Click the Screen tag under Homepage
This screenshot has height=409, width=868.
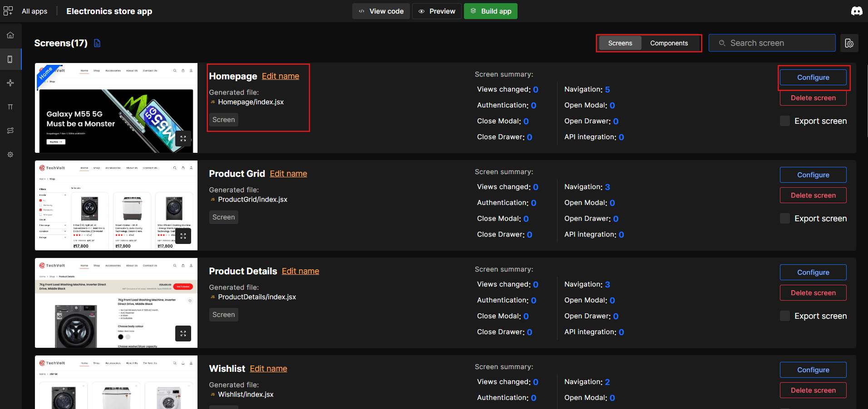click(224, 120)
